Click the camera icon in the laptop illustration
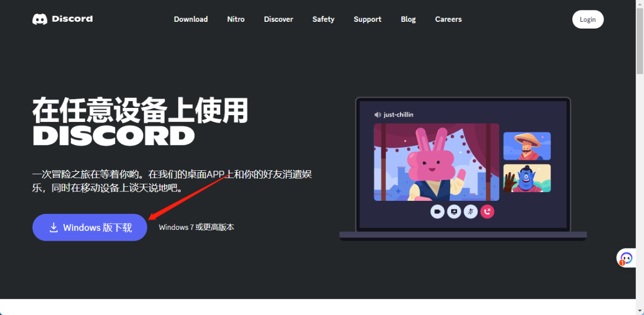This screenshot has width=644, height=315. click(x=437, y=211)
